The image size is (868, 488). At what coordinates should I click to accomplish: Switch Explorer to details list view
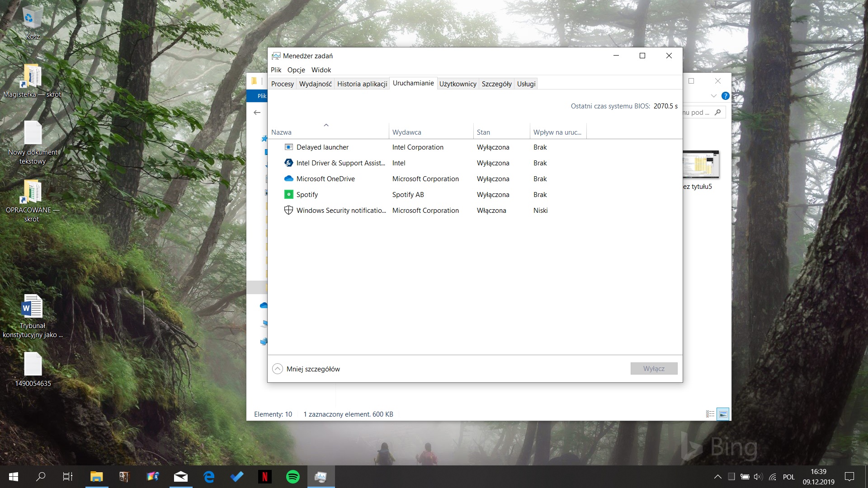(710, 414)
